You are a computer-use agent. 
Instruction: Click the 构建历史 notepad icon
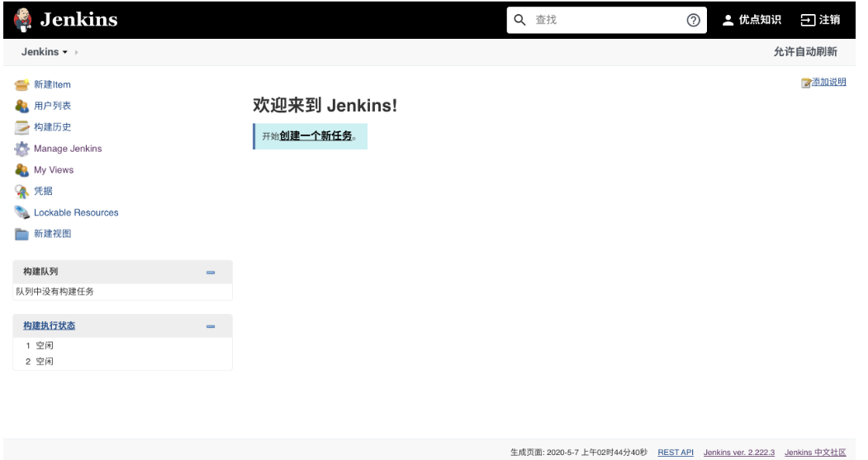pyautogui.click(x=21, y=127)
